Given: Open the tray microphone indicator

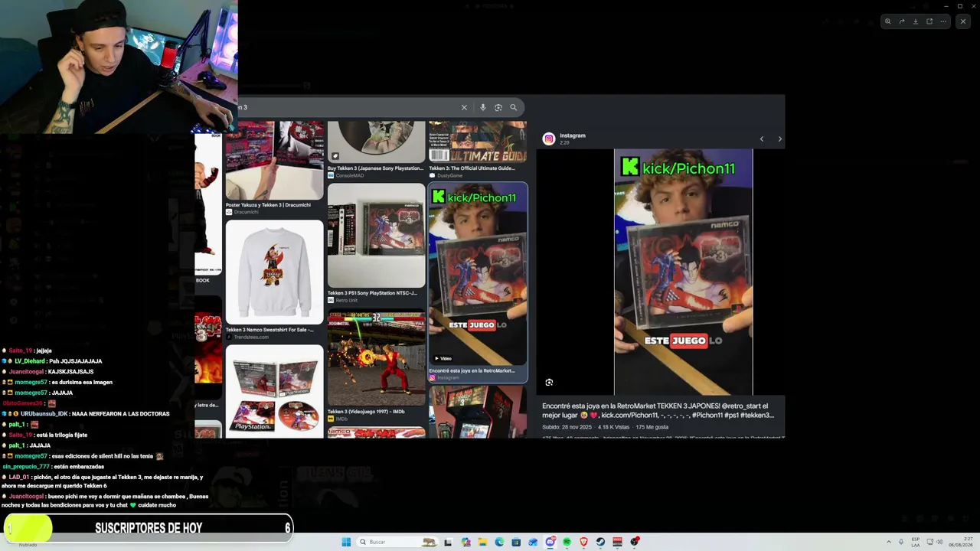Looking at the screenshot, I should [x=901, y=542].
